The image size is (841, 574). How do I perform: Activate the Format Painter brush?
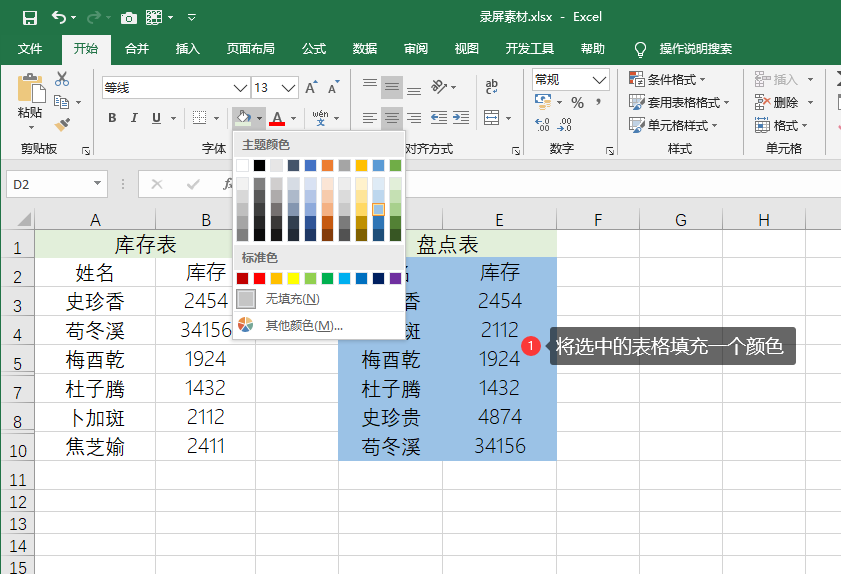(62, 124)
